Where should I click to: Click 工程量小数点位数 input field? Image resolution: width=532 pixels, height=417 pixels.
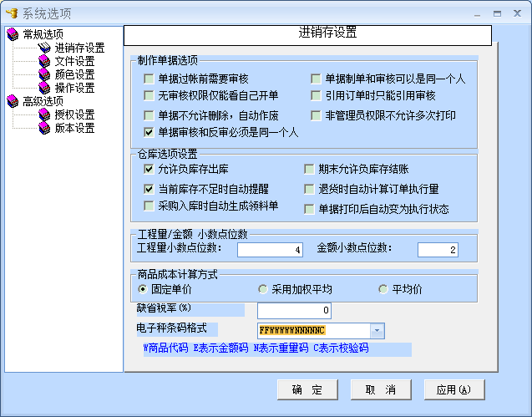(270, 250)
